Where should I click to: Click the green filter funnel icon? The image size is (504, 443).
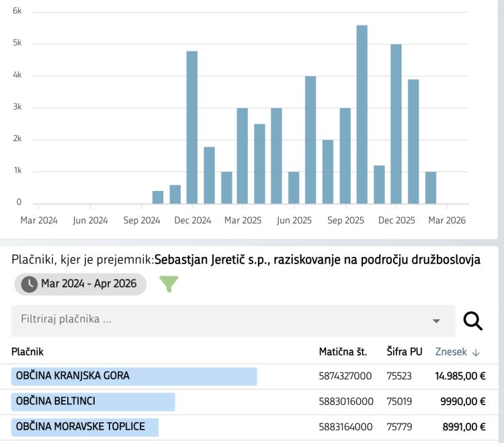[x=169, y=284]
